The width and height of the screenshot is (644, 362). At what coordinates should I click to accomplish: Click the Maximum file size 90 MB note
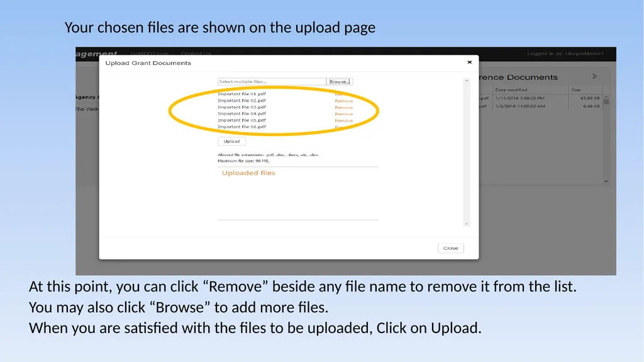click(243, 161)
